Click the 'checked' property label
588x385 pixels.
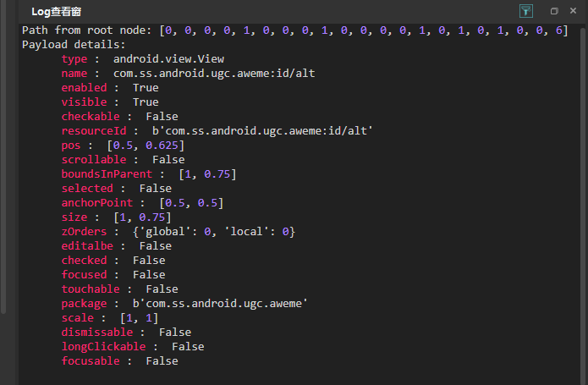tap(84, 260)
